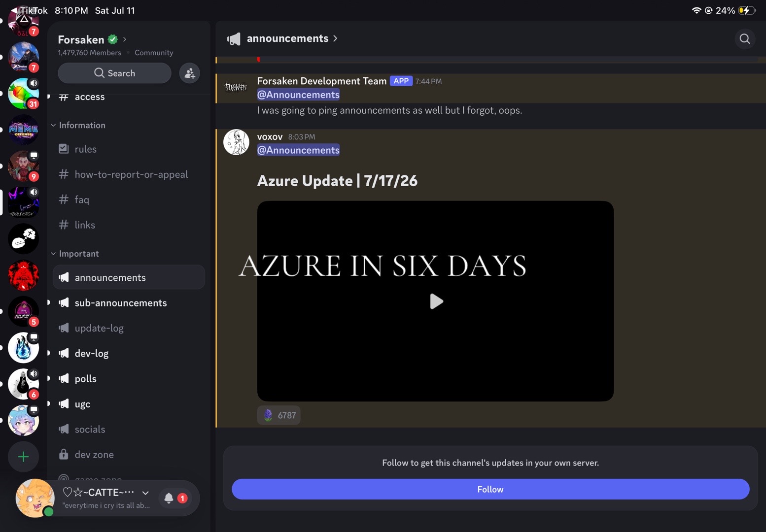Viewport: 766px width, 532px height.
Task: Click @Announcements mention in the 7:44 PM message
Action: click(x=298, y=95)
